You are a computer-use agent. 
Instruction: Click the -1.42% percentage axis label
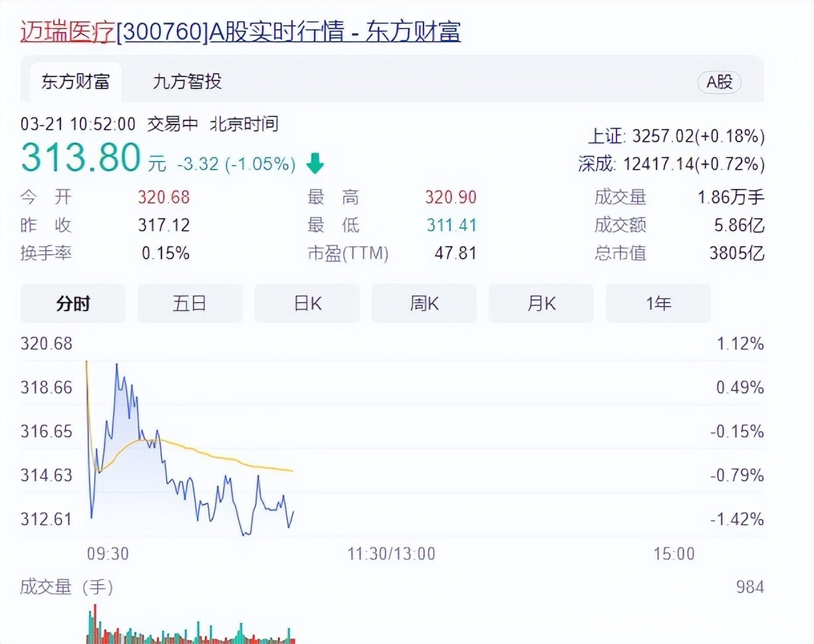click(737, 519)
